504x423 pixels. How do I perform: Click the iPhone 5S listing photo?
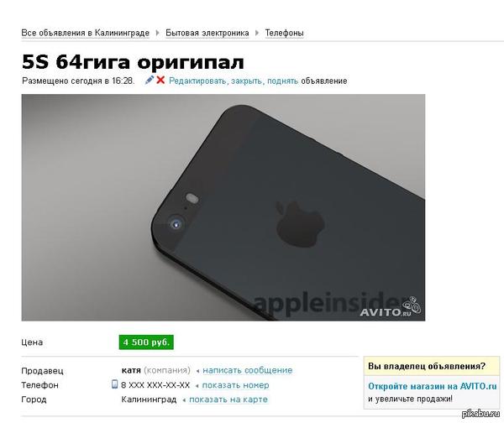click(x=223, y=207)
